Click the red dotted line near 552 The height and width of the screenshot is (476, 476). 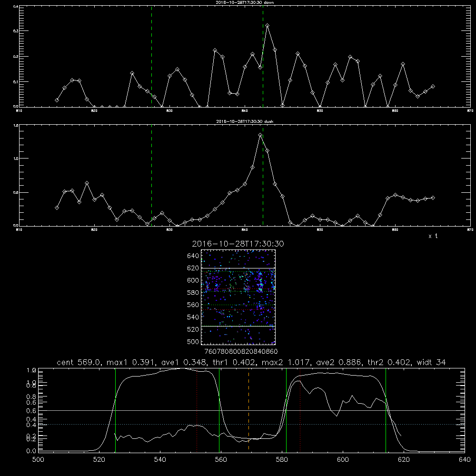pyautogui.click(x=197, y=410)
